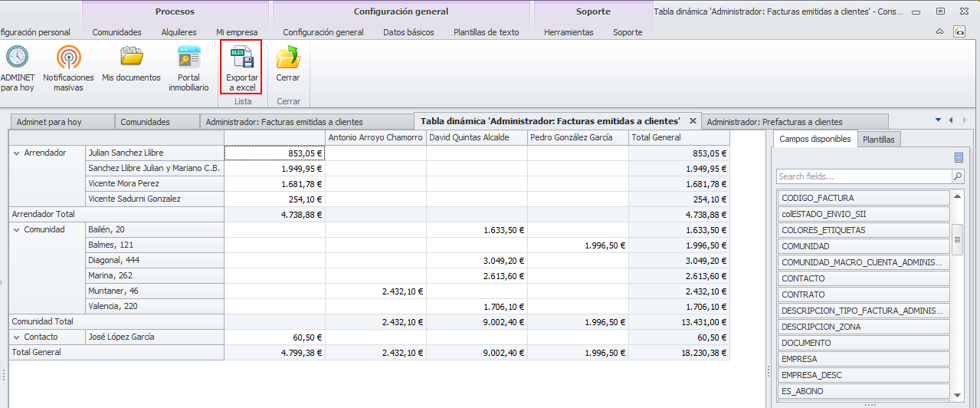Click field list scroll down arrow
980x408 pixels.
point(957,394)
